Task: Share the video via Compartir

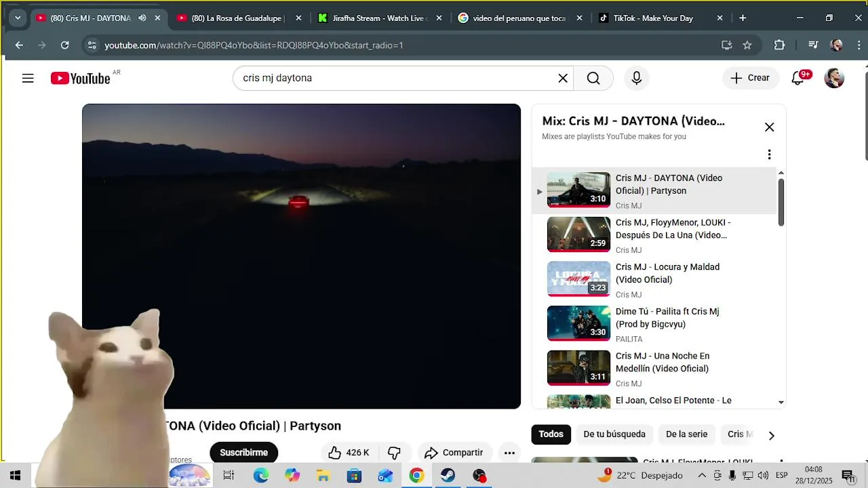Action: 454,453
